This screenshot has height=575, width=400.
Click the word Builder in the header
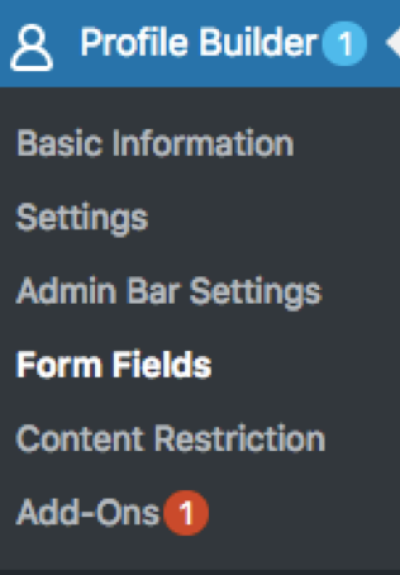pos(258,43)
